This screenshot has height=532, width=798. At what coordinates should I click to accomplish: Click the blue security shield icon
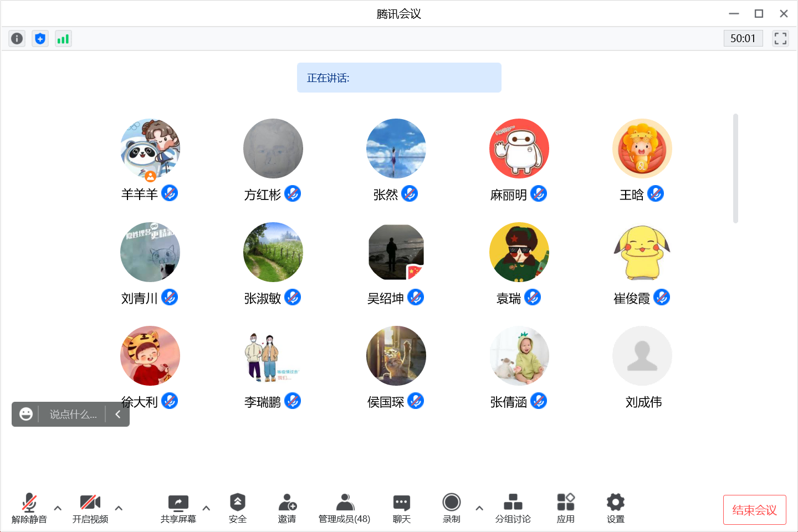(x=40, y=39)
